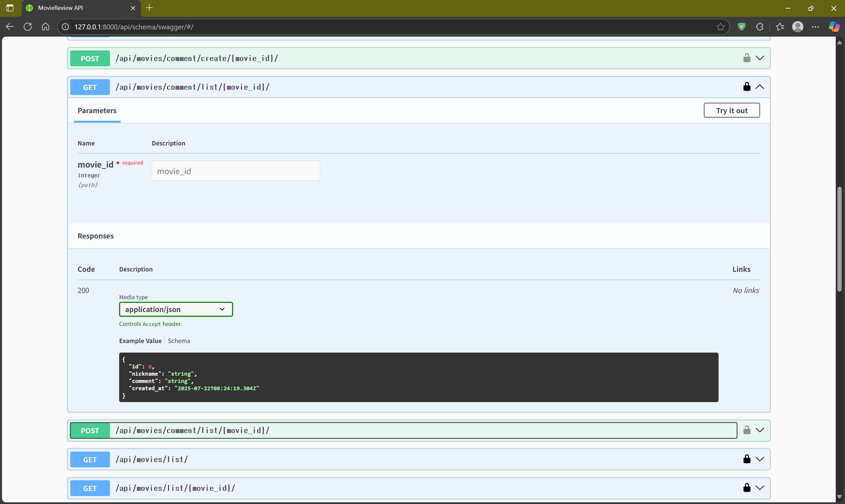This screenshot has height=504, width=845.
Task: Open browser extensions puzzle icon
Action: [x=760, y=27]
